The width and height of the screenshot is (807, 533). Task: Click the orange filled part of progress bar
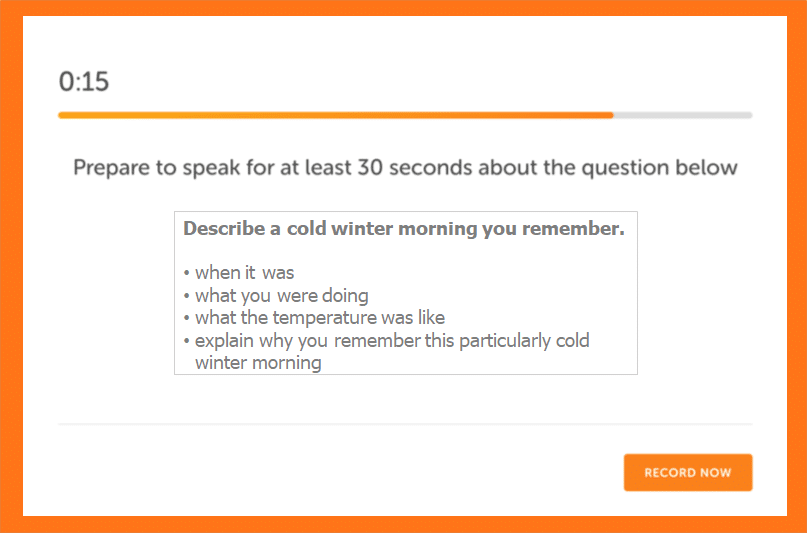coord(336,115)
